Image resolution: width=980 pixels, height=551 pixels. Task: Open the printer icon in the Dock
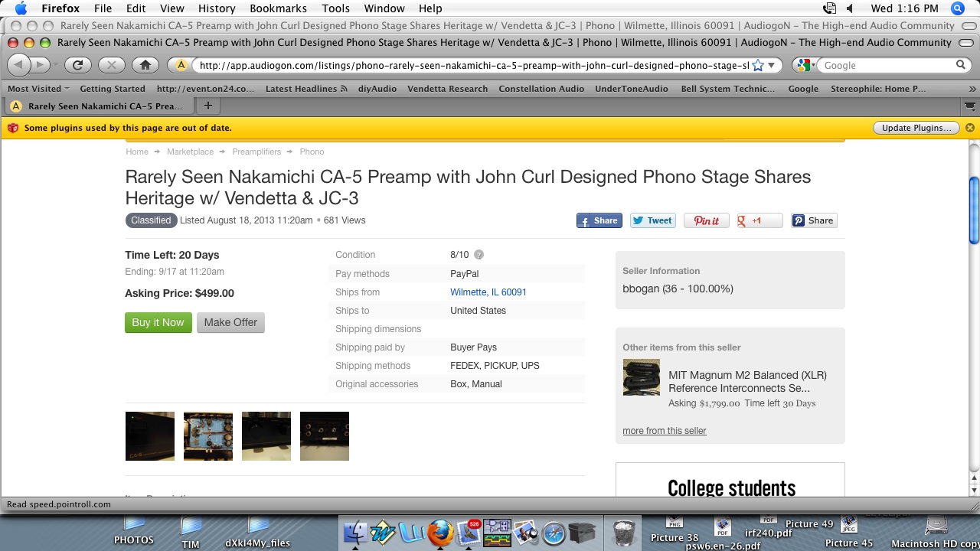(583, 533)
